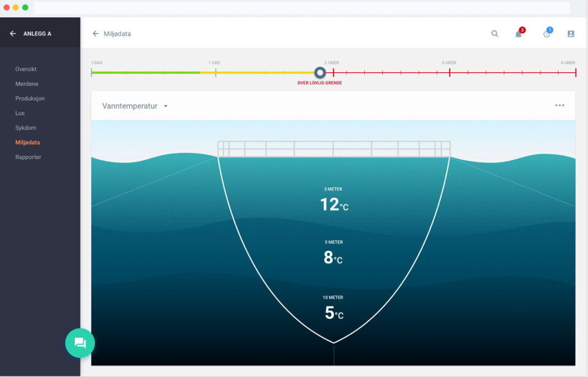Click the back arrow next to ANLEGG A
This screenshot has width=588, height=377.
13,34
